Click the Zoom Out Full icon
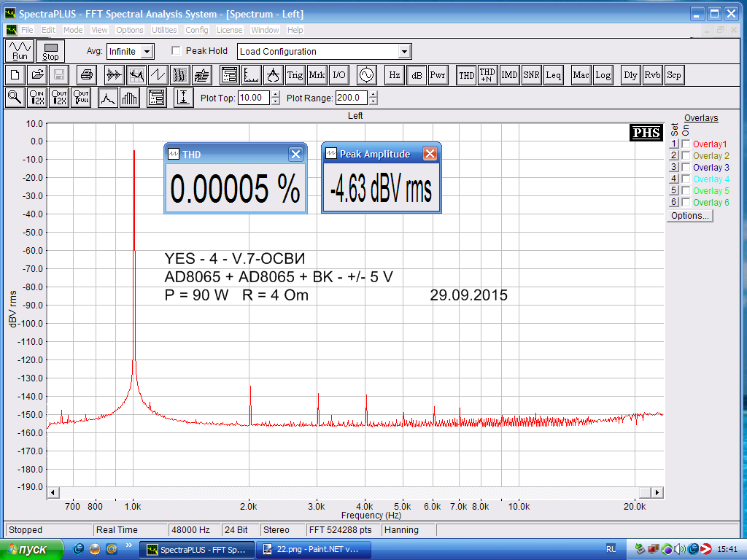 click(80, 98)
